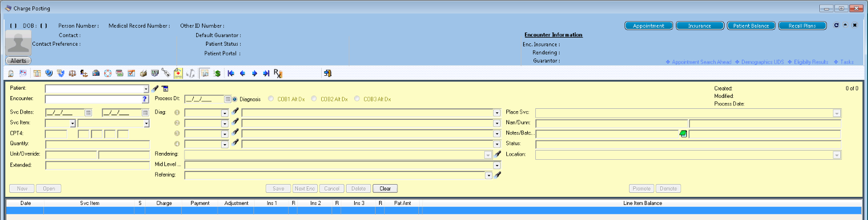Open Diag 2 description dropdown
This screenshot has height=220, width=868.
coord(496,123)
